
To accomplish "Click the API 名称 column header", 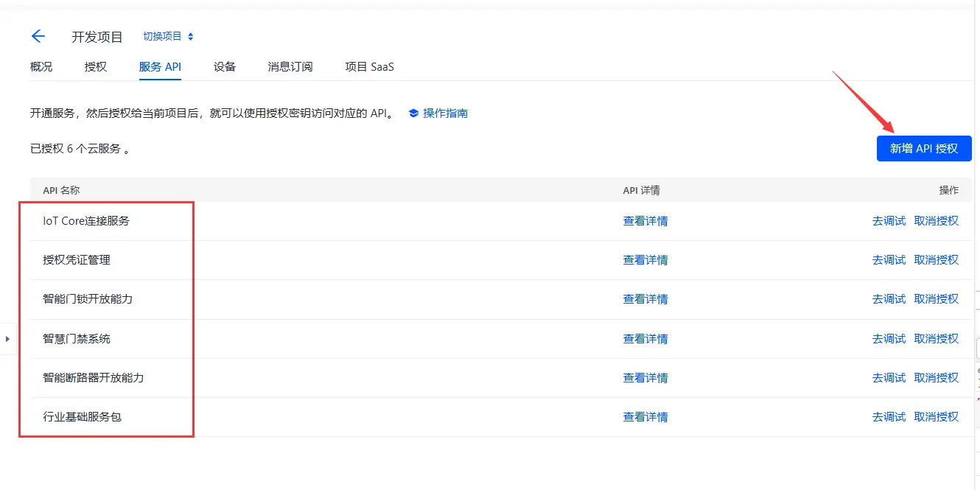I will 61,190.
